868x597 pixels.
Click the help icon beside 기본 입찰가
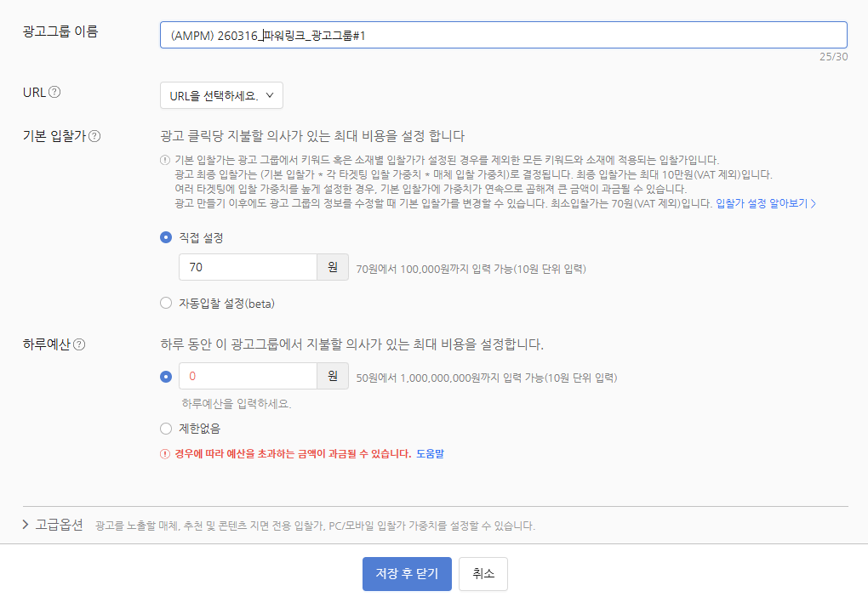click(x=95, y=136)
